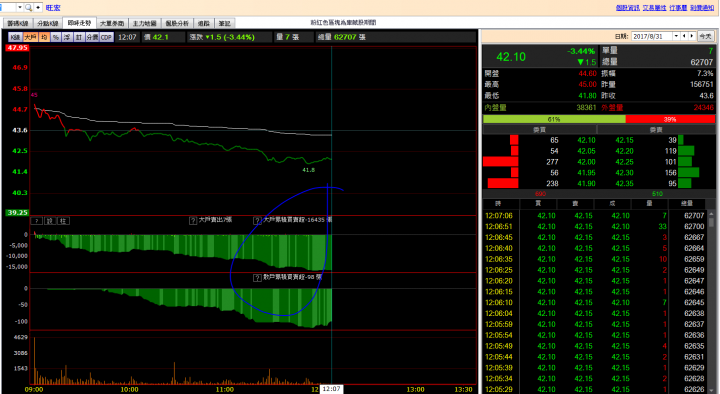
Task: Click the bid price 42.00 with volume 277
Action: pos(586,162)
